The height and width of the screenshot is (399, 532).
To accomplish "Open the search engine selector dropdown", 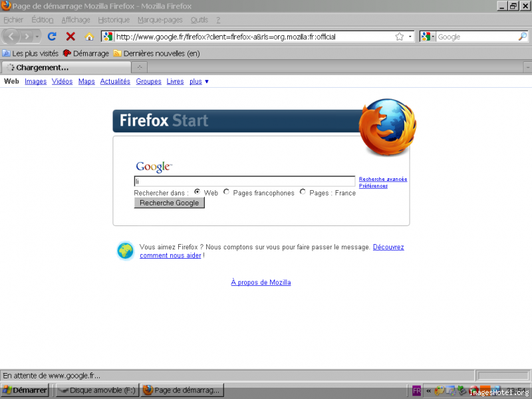I will pos(428,37).
